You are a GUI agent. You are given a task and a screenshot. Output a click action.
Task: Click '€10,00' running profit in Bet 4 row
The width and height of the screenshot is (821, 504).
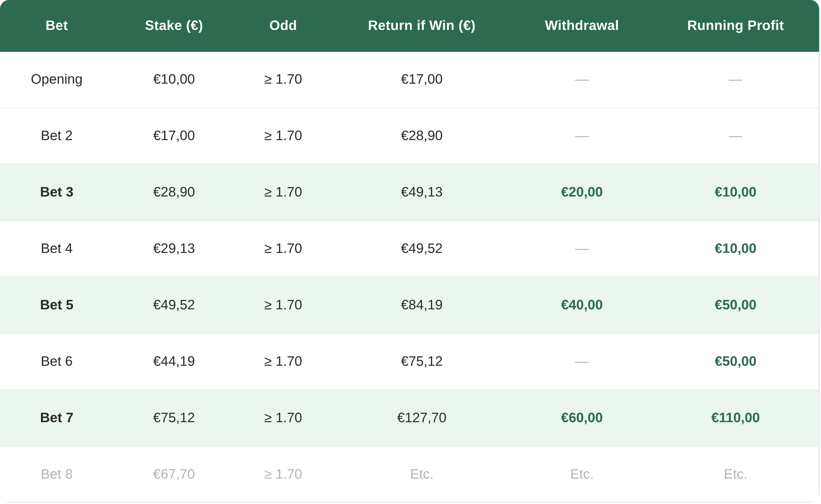[735, 249]
